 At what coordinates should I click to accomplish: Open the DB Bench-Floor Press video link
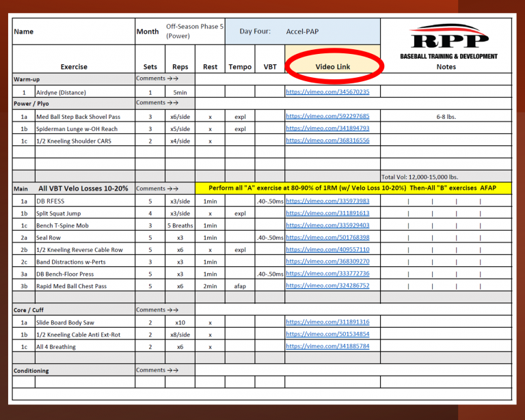coord(327,274)
